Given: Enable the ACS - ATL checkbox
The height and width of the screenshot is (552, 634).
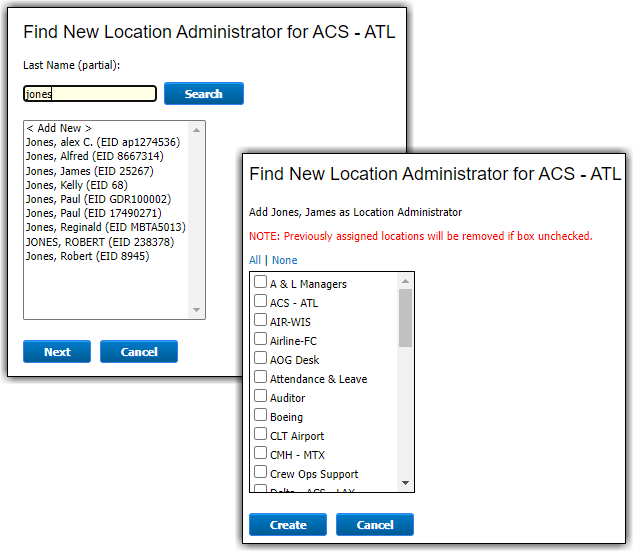Looking at the screenshot, I should click(x=261, y=302).
